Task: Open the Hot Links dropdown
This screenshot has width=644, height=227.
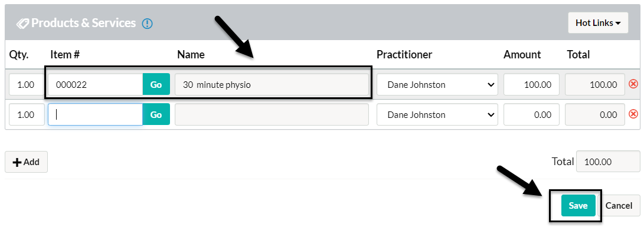Action: click(x=598, y=23)
